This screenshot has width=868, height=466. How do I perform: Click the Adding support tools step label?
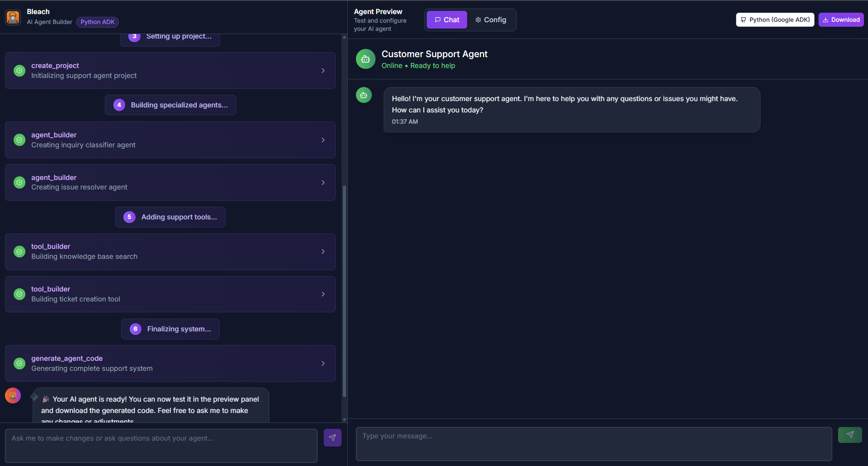coord(179,217)
